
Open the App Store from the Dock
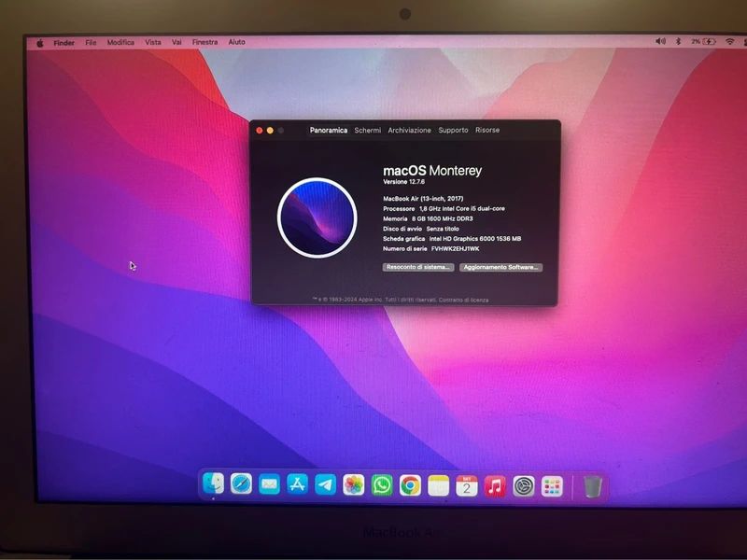click(297, 484)
